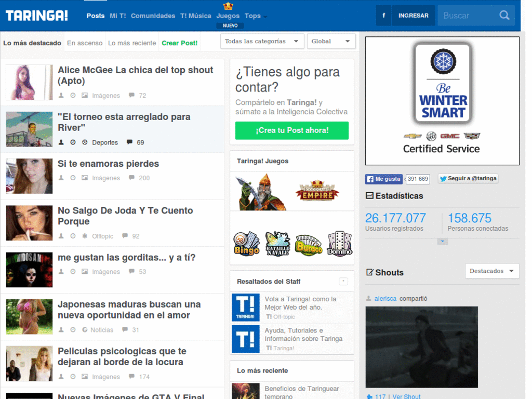This screenshot has height=399, width=532.
Task: Click the Simpsons thumbnail on River post
Action: tap(29, 129)
